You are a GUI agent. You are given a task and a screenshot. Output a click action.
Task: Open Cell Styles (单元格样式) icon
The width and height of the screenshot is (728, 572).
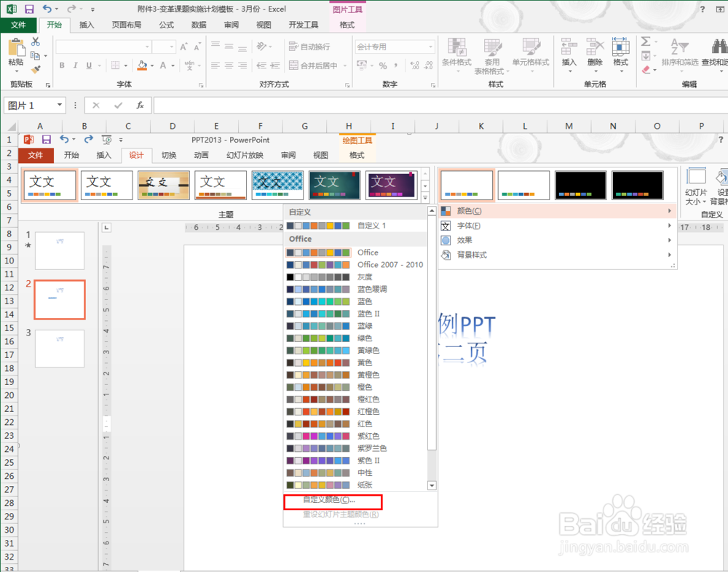(x=531, y=47)
